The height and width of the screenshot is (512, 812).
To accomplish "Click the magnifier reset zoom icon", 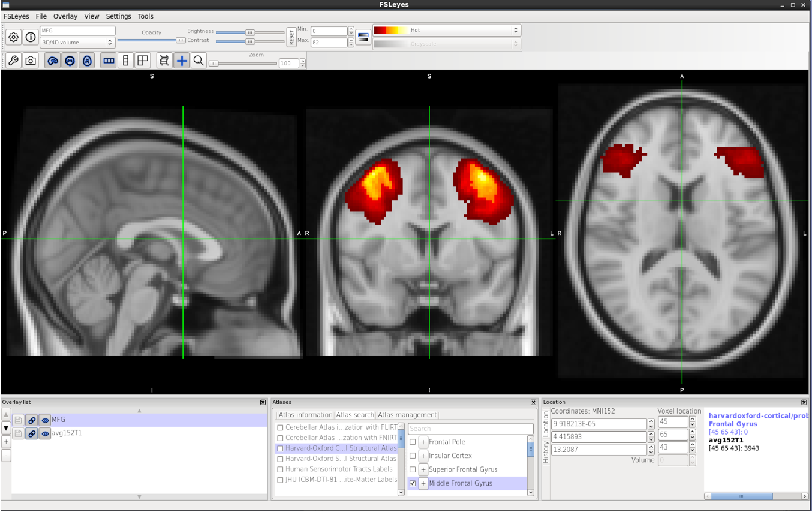I will 199,61.
